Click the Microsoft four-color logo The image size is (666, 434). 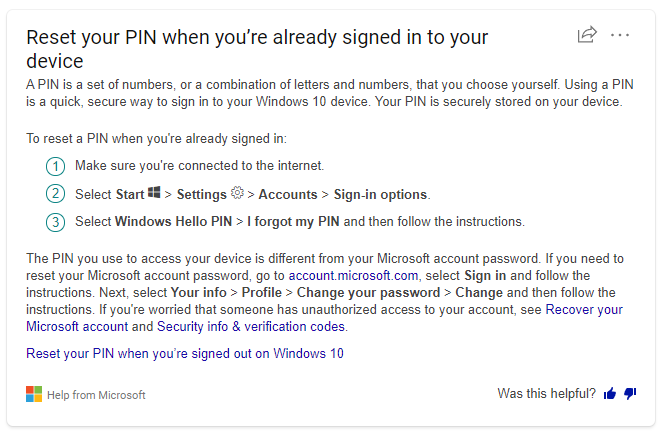click(x=34, y=394)
